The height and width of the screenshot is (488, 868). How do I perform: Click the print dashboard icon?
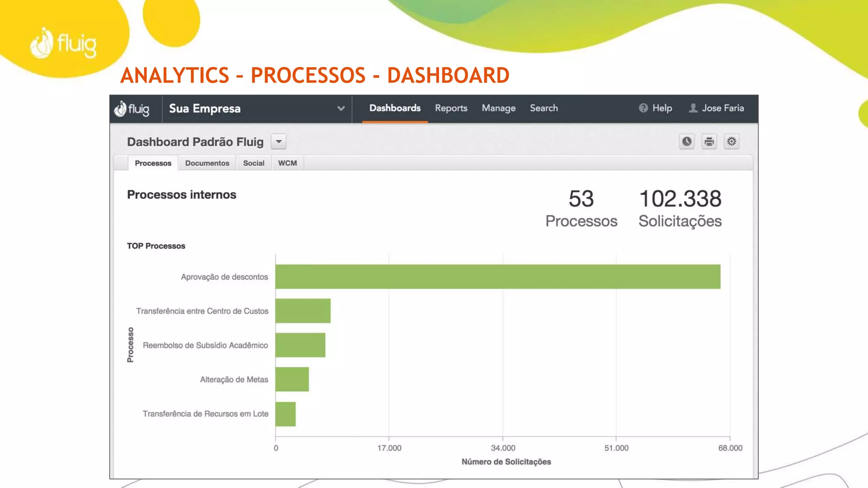[709, 141]
